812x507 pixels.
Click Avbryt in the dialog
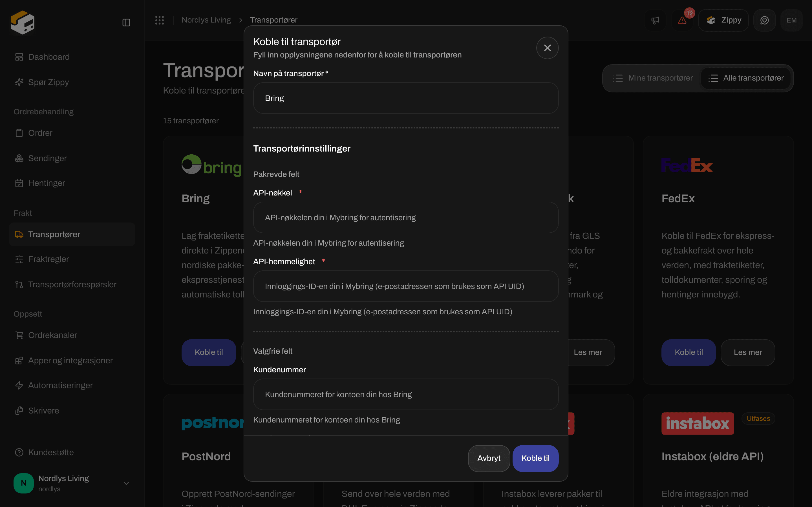click(x=489, y=458)
